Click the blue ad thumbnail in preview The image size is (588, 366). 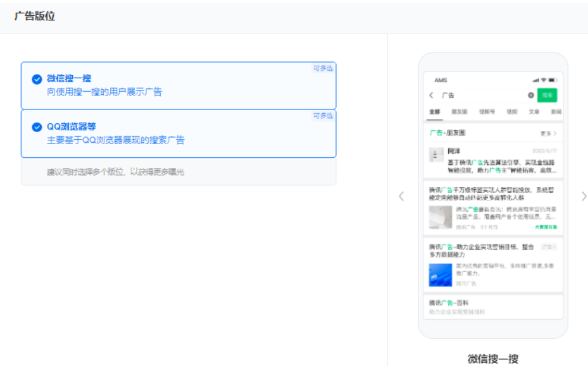tap(441, 275)
